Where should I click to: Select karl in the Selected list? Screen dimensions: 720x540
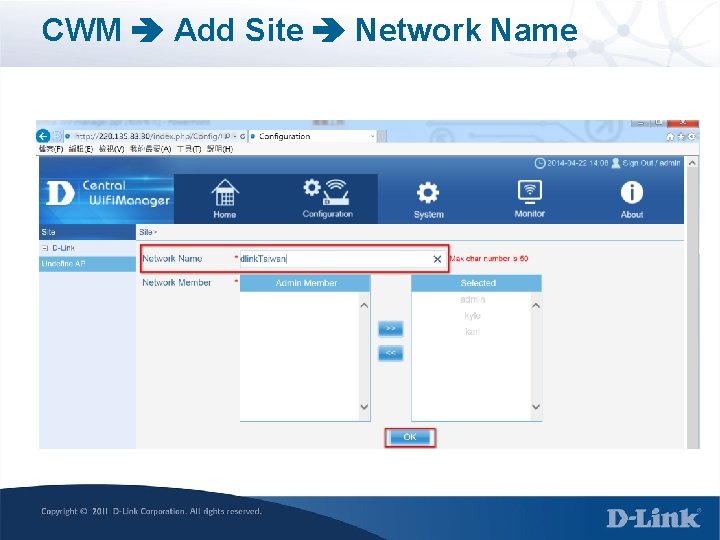[x=472, y=332]
